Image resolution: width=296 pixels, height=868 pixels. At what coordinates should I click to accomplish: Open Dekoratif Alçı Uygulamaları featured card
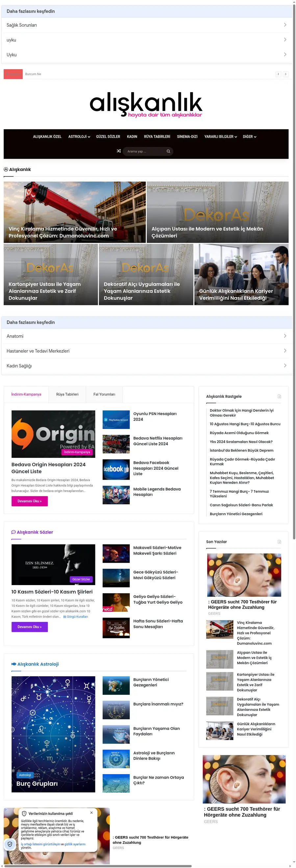[146, 275]
